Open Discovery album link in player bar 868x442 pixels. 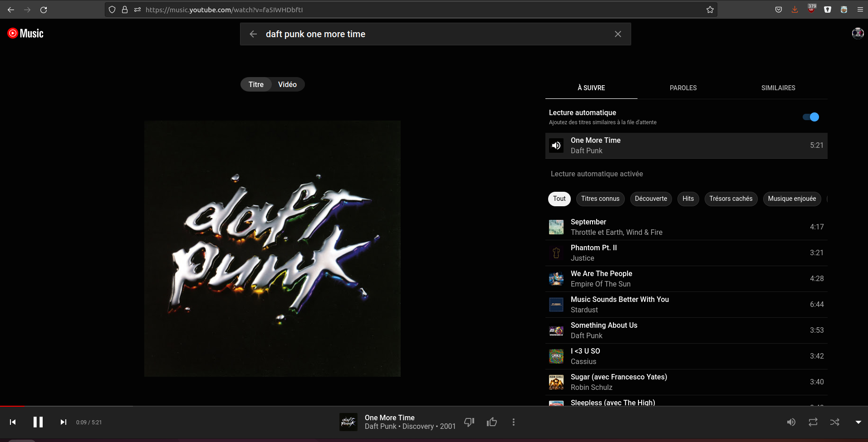[418, 426]
